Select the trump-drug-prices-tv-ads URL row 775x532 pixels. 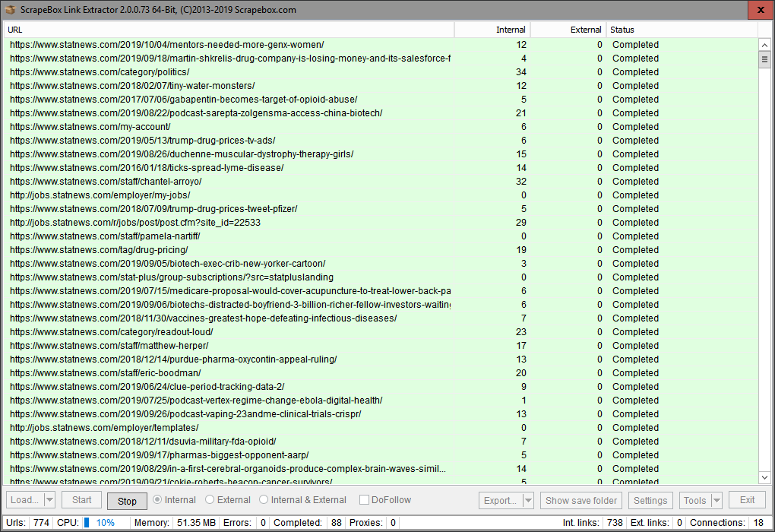pyautogui.click(x=381, y=141)
